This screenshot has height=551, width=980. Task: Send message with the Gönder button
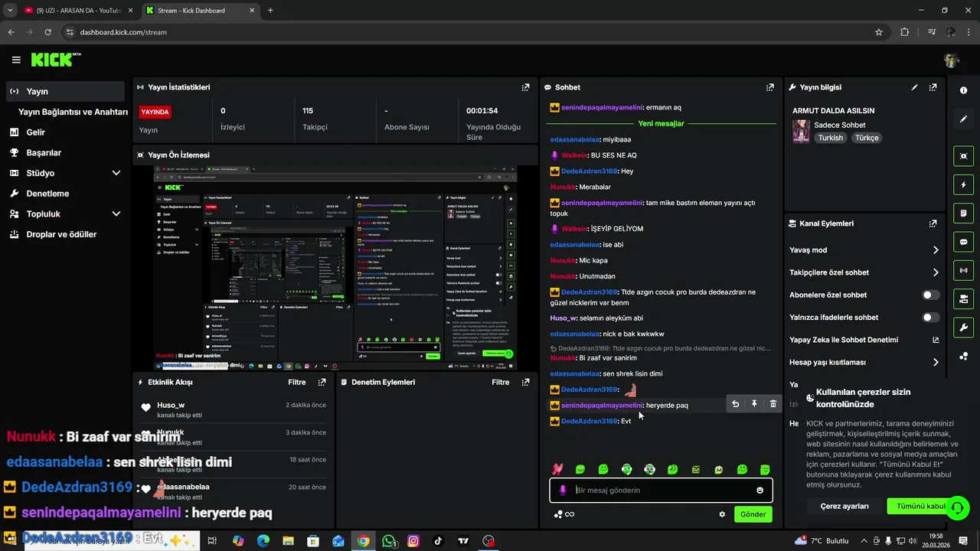pos(753,514)
